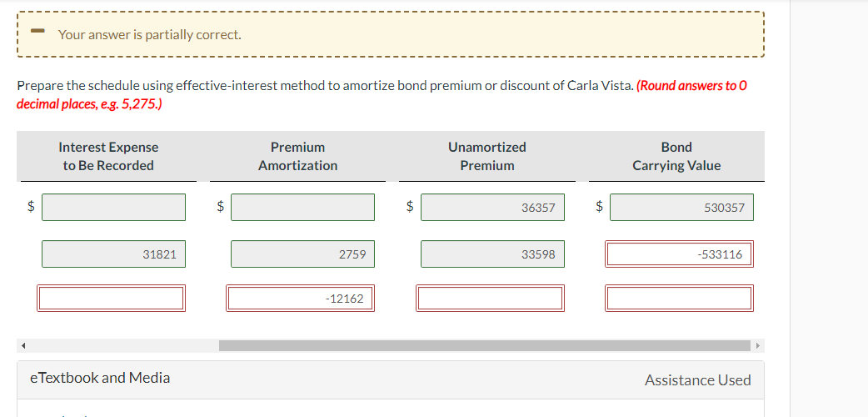Click third-row empty Unamortized Premium field
868x417 pixels.
(x=490, y=298)
